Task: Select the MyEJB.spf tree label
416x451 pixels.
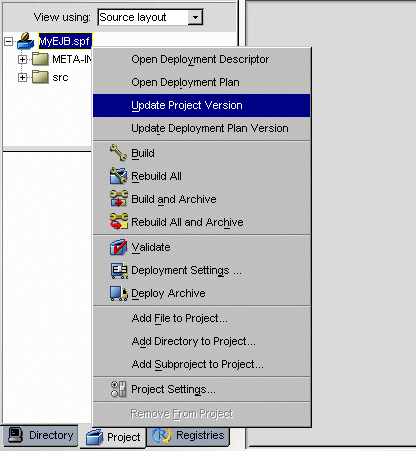Action: point(65,41)
